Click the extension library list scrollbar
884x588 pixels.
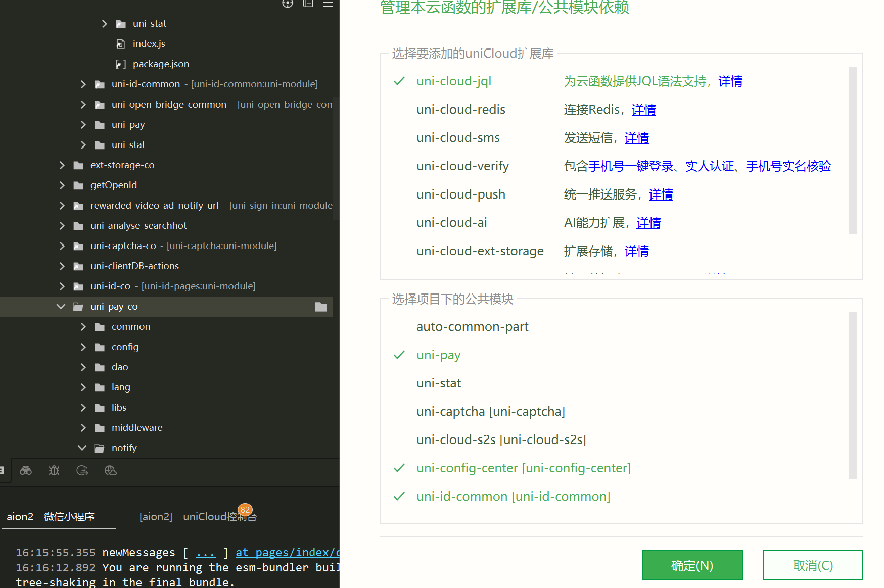(853, 151)
